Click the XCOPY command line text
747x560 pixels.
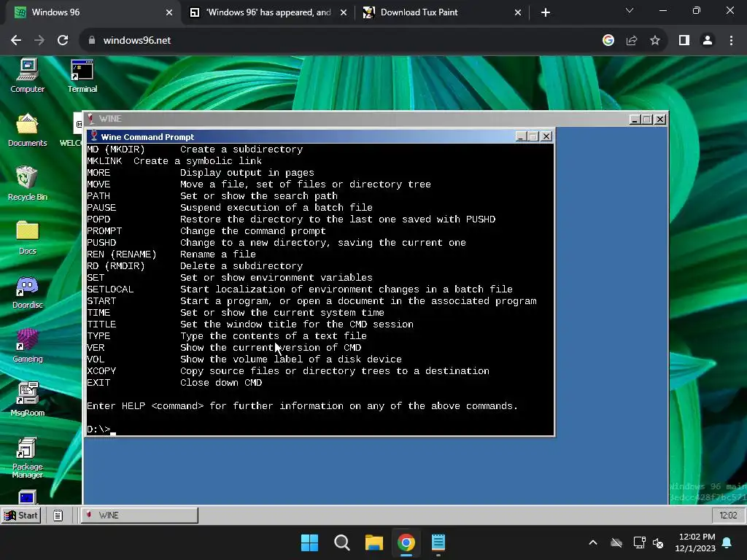click(x=287, y=371)
